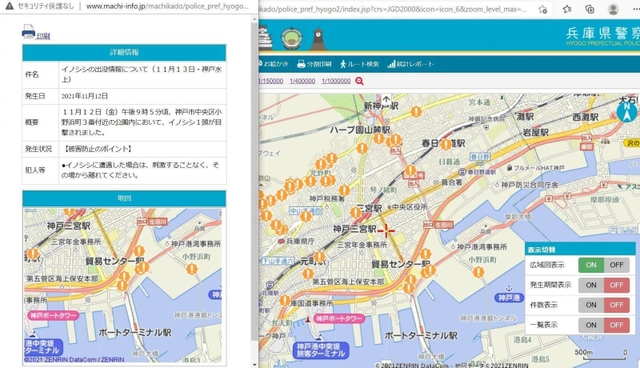Image resolution: width=640 pixels, height=368 pixels.
Task: Turn 件数表示 ON
Action: (591, 305)
